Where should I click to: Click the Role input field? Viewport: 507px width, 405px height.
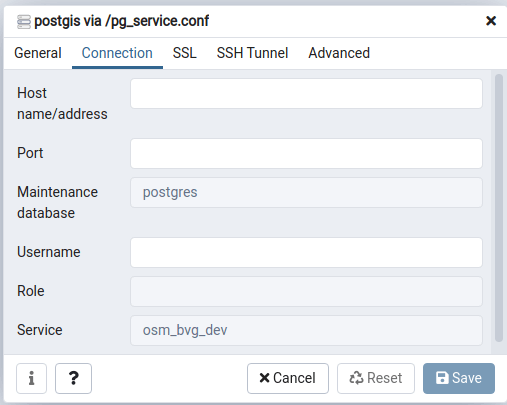click(x=306, y=291)
